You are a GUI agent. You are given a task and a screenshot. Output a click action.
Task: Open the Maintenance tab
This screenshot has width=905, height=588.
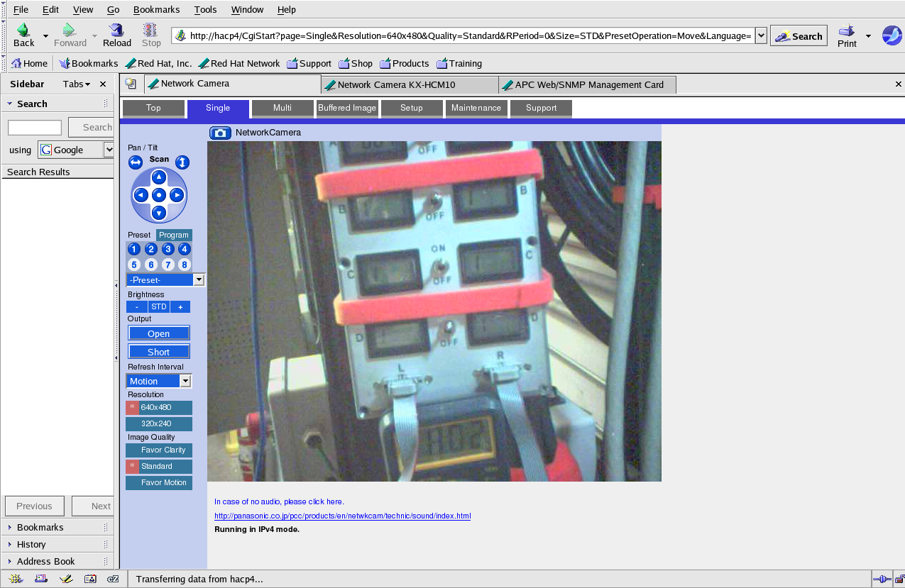click(476, 108)
